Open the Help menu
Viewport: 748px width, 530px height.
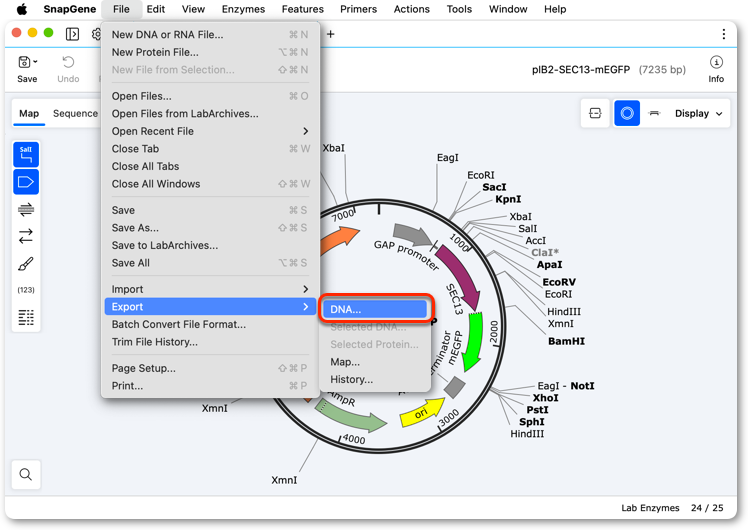coord(555,9)
